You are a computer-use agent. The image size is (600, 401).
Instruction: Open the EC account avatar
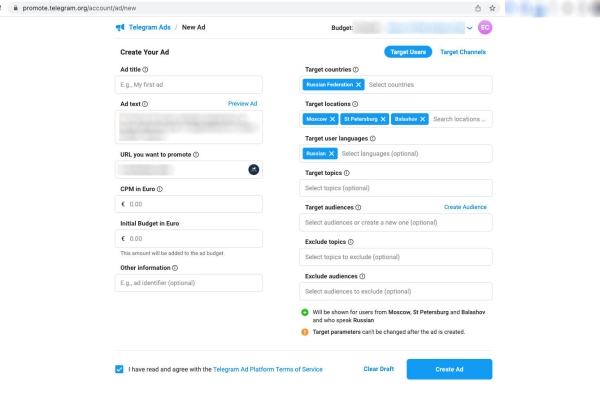485,28
